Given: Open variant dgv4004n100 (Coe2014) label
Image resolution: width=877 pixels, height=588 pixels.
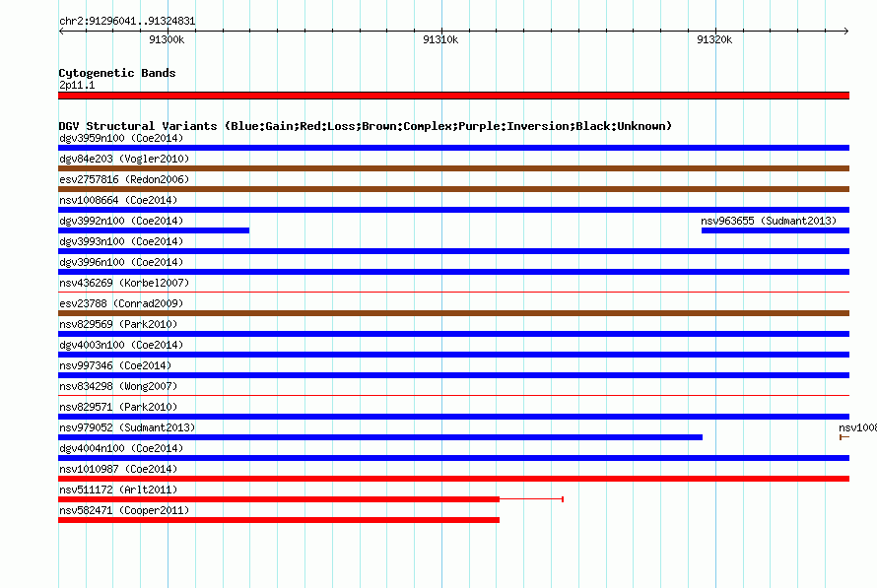Looking at the screenshot, I should coord(121,448).
